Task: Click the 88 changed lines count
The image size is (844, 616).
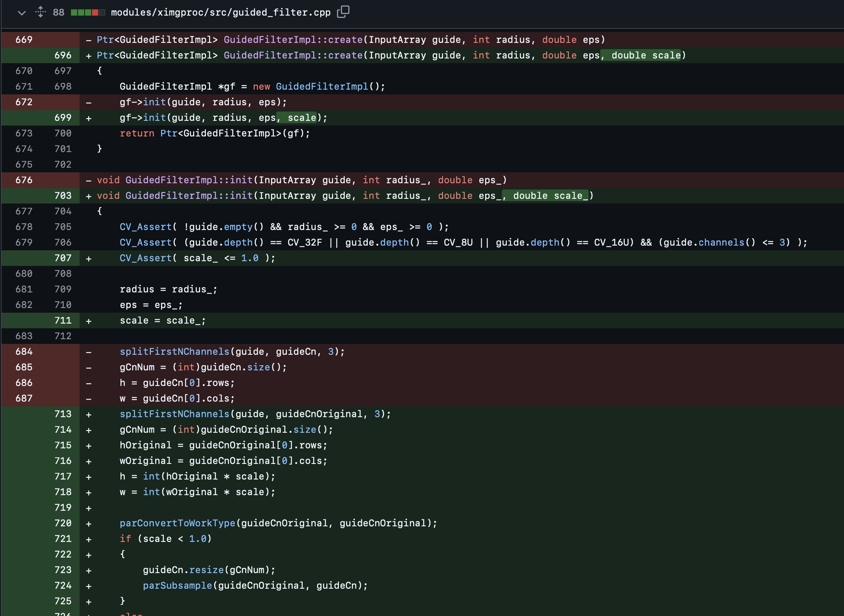Action: pyautogui.click(x=59, y=13)
